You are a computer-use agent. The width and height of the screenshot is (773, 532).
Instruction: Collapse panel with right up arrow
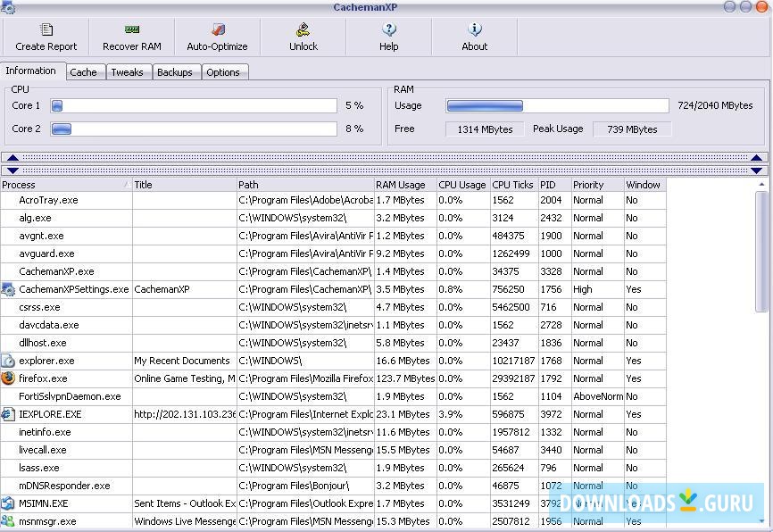click(x=756, y=158)
